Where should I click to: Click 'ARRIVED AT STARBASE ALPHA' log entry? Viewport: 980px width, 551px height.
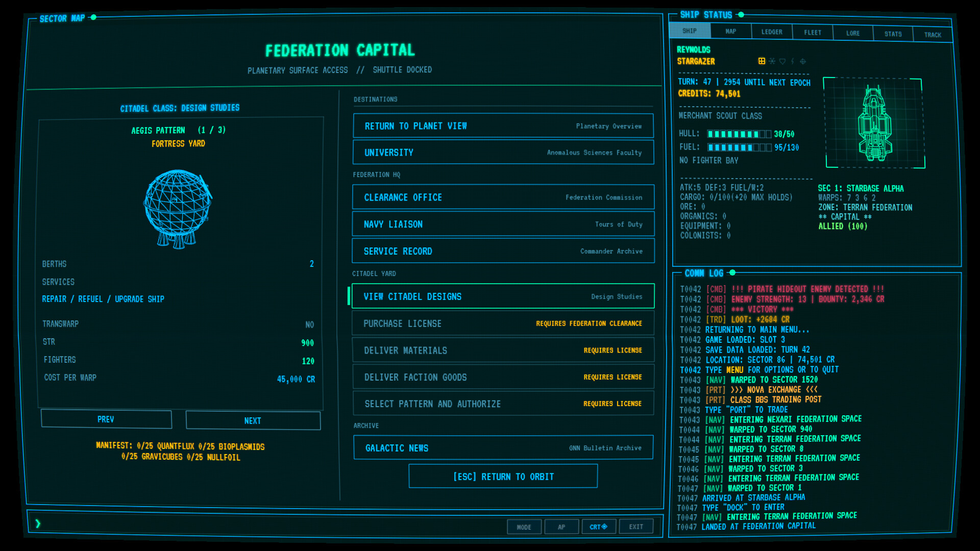point(753,497)
